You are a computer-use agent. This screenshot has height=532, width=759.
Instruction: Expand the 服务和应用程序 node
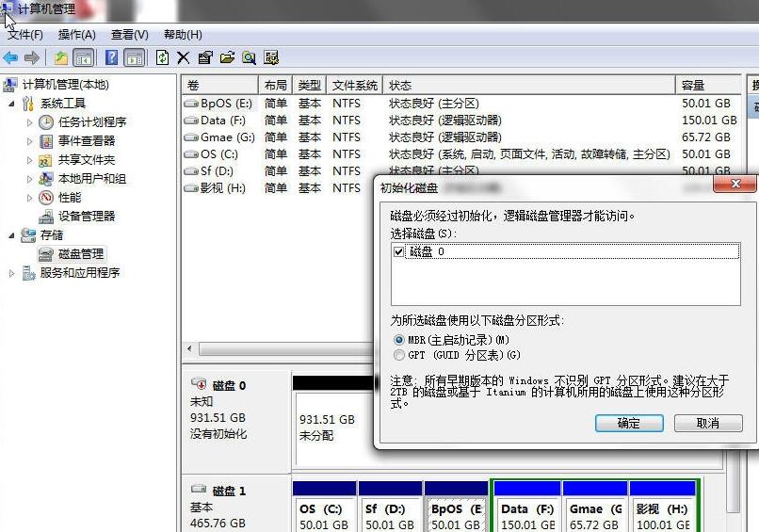11,273
